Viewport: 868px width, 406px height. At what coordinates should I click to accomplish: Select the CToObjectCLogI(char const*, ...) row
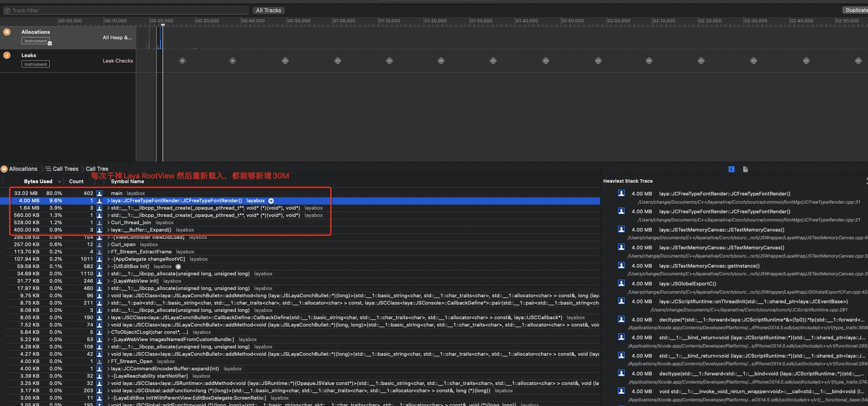[x=300, y=332]
